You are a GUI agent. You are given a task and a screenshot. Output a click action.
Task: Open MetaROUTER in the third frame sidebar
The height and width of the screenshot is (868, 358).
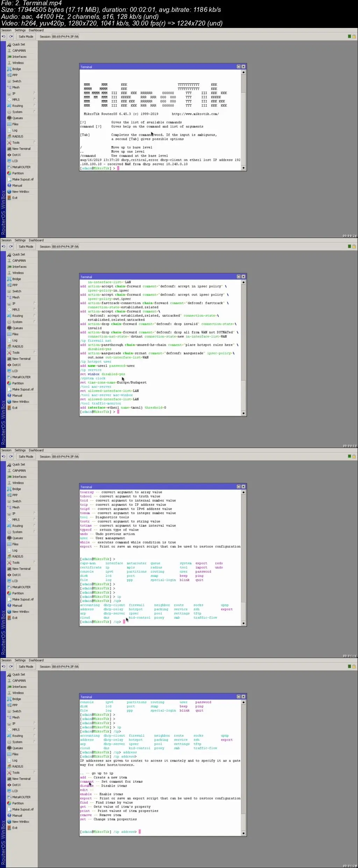21,587
